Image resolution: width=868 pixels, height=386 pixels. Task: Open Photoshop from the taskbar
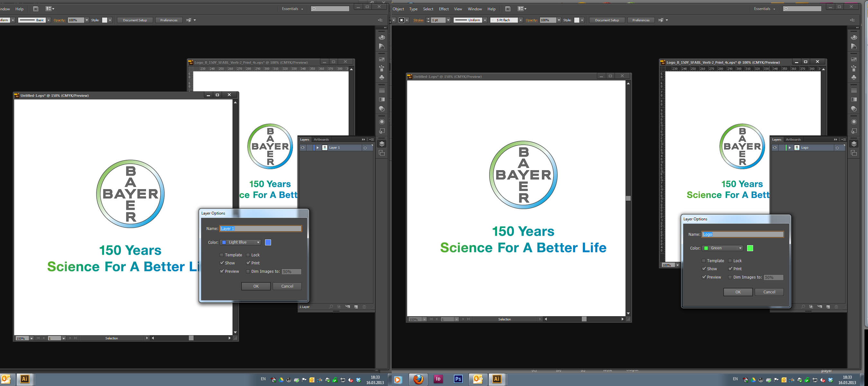(x=458, y=379)
